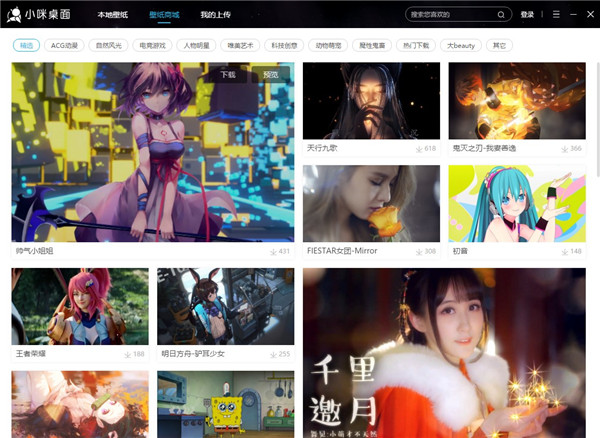Click the 天行九歌 title text

[322, 148]
